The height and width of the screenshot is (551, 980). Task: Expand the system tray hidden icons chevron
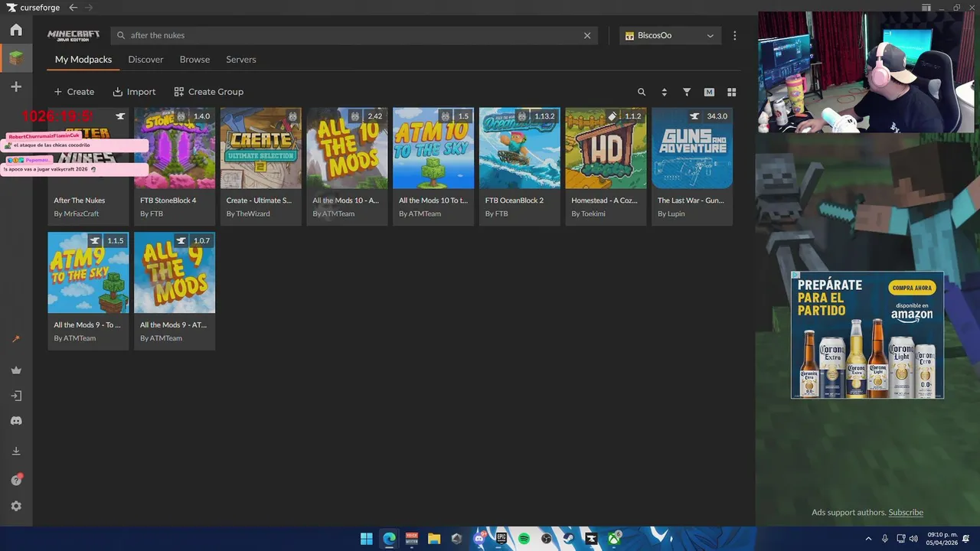coord(868,539)
